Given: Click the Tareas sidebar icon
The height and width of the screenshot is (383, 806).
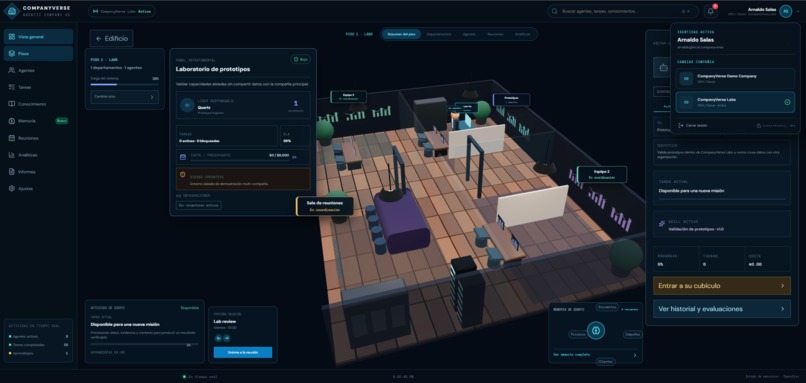Looking at the screenshot, I should coord(11,87).
